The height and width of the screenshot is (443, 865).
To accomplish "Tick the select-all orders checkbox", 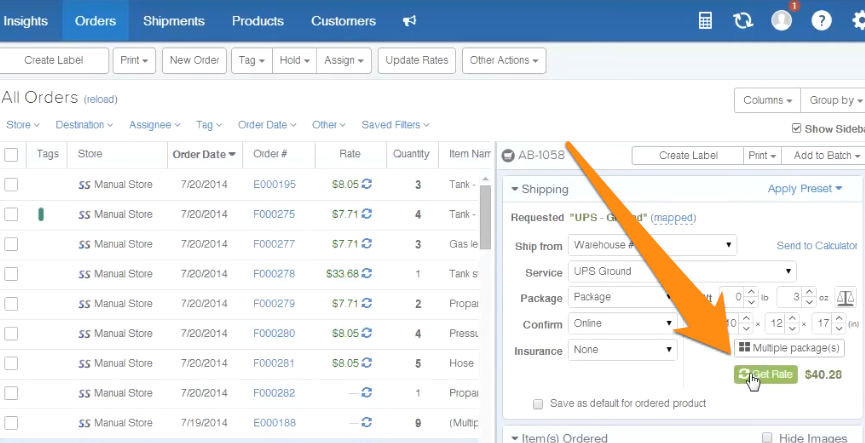I will 11,155.
